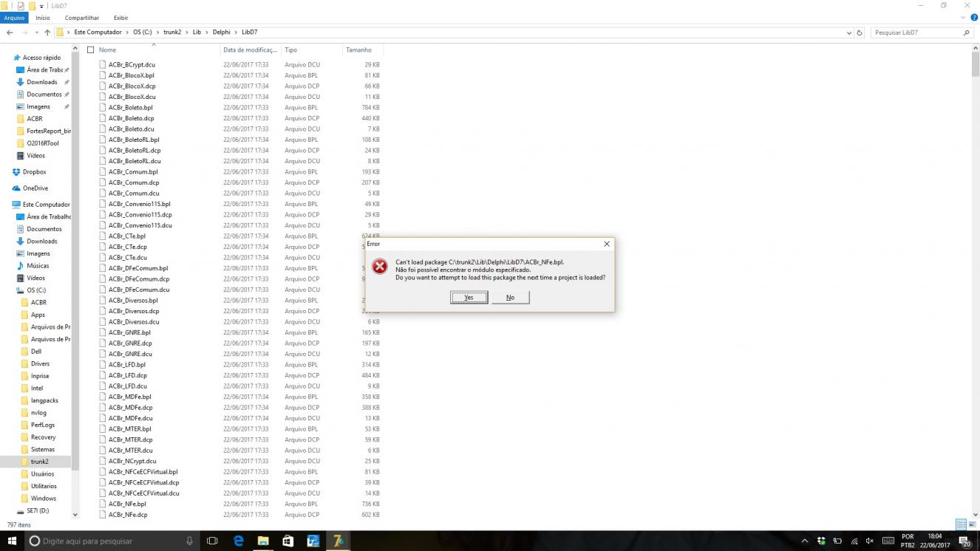Launch Microsoft Edge from taskbar
980x551 pixels.
[x=238, y=541]
